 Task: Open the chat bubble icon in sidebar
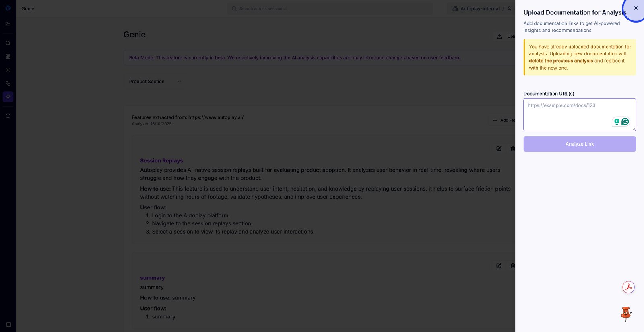pos(8,116)
